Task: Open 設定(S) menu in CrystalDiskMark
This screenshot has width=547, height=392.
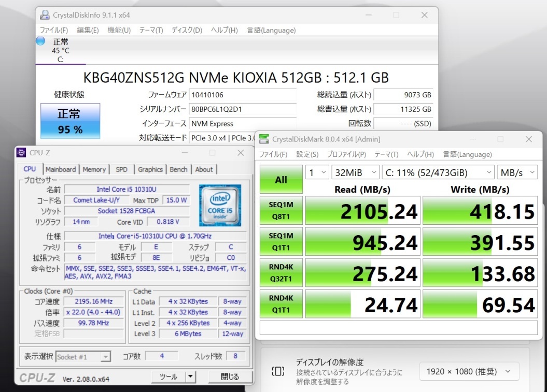Action: [x=307, y=154]
